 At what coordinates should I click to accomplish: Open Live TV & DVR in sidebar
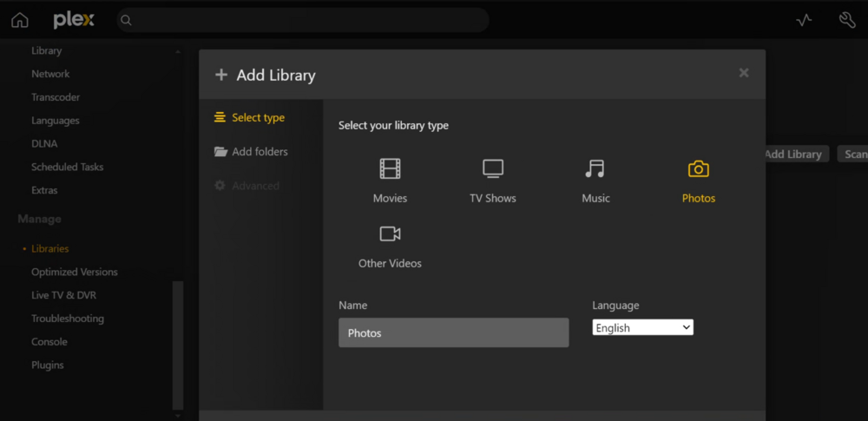pos(63,295)
